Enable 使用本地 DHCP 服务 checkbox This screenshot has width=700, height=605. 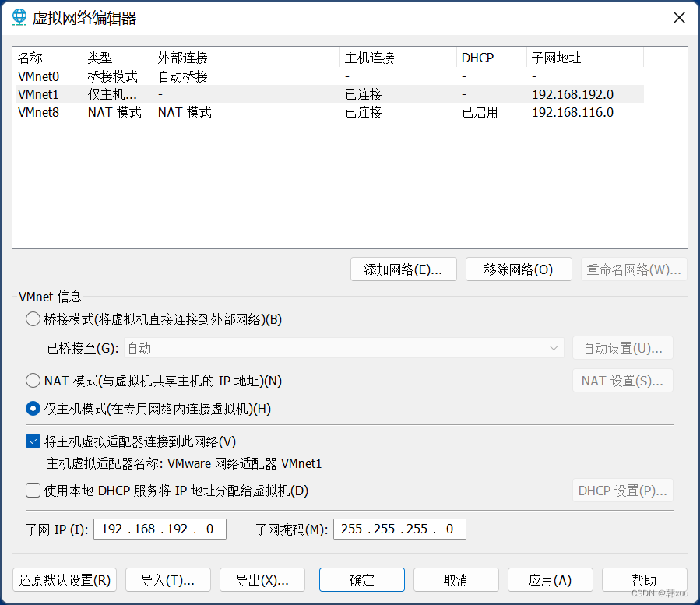33,491
